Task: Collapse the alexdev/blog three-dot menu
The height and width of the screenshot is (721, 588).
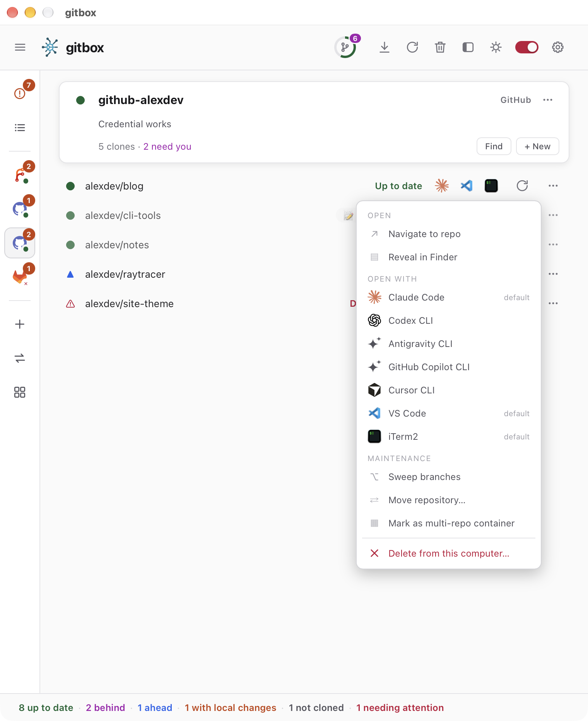Action: 553,186
